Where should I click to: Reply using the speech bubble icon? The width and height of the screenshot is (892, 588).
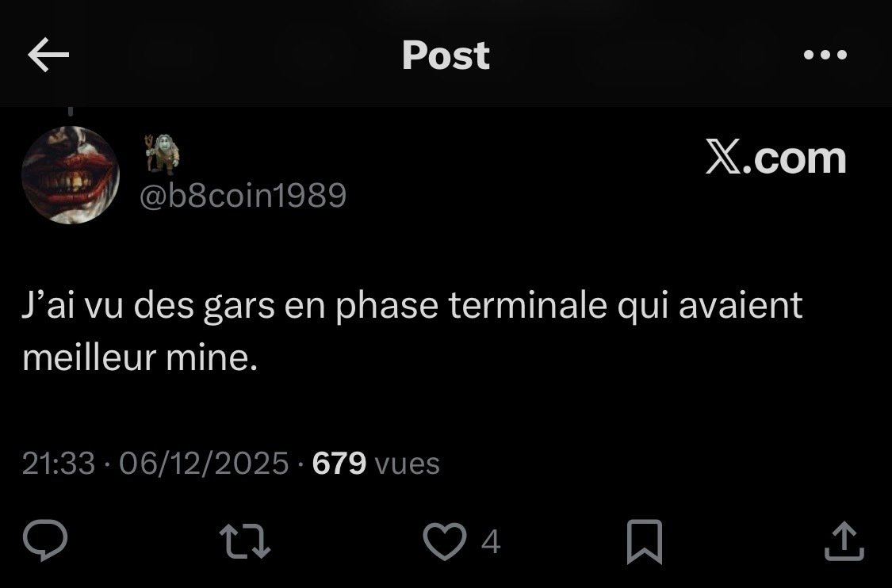click(x=45, y=540)
